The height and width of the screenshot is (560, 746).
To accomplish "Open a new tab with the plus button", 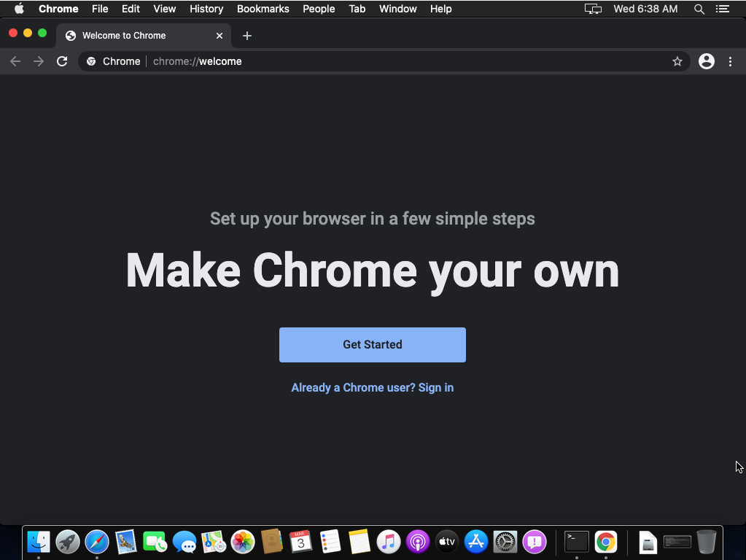I will click(x=247, y=36).
